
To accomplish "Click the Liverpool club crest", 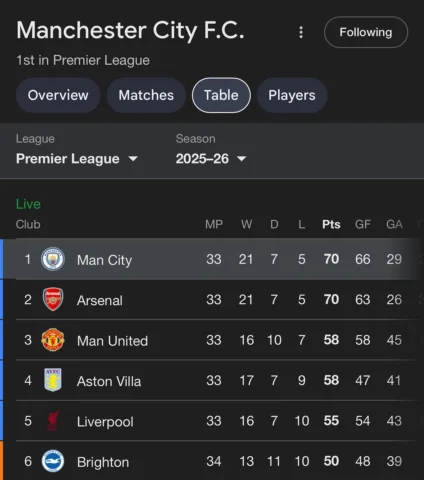I will tap(53, 421).
